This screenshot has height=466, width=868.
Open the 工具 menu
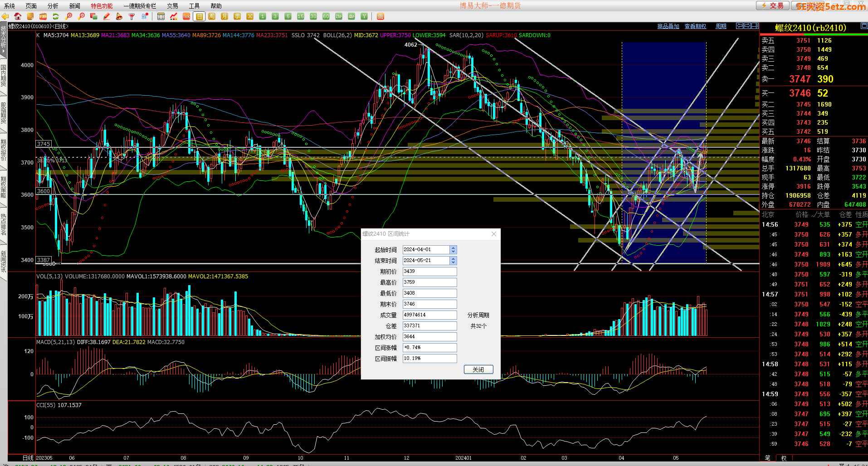pyautogui.click(x=194, y=6)
